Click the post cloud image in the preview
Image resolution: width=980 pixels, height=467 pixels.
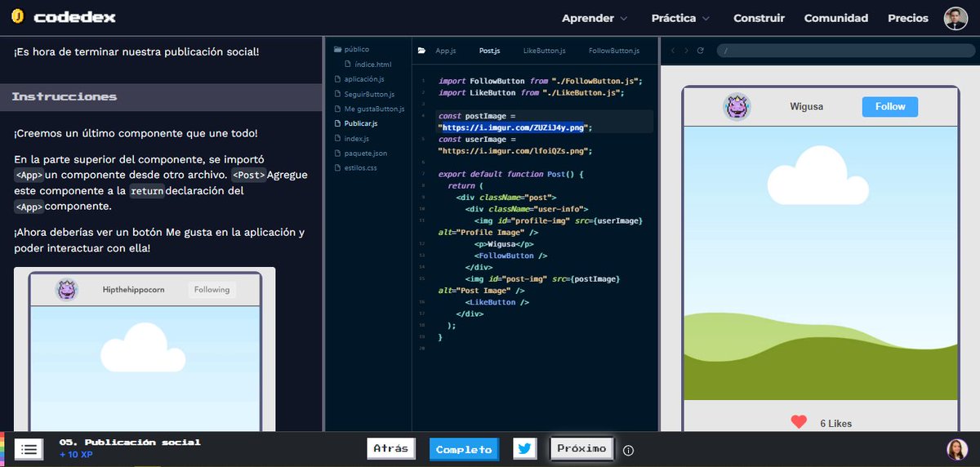tap(820, 263)
